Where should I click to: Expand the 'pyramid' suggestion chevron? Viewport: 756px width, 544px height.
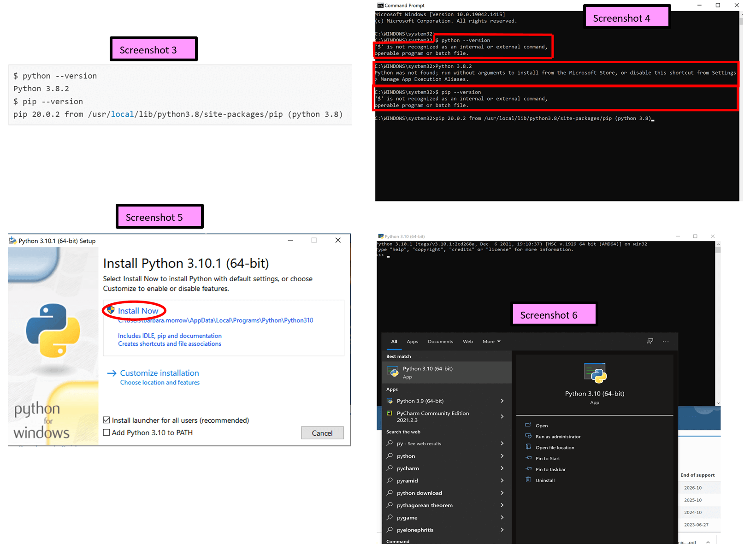click(502, 480)
